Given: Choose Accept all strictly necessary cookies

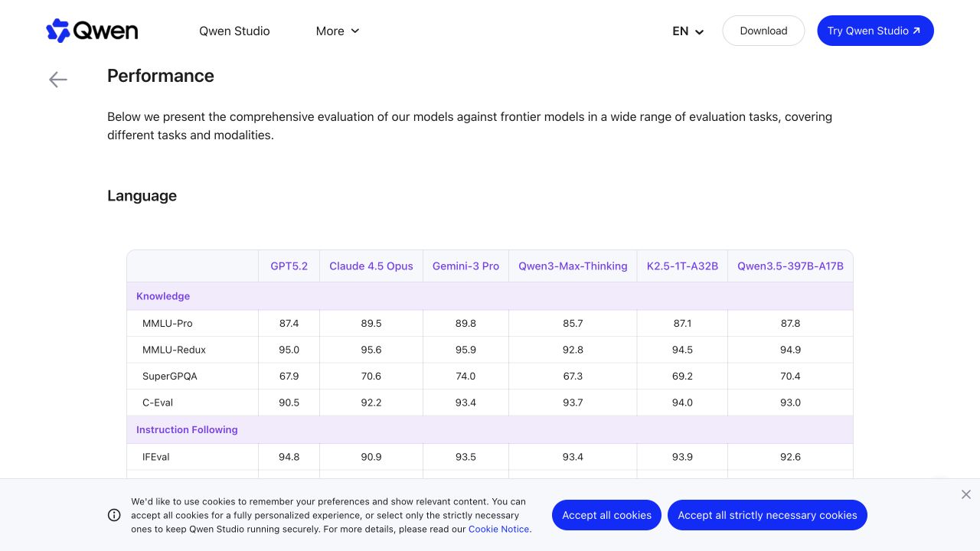Looking at the screenshot, I should click(x=767, y=515).
